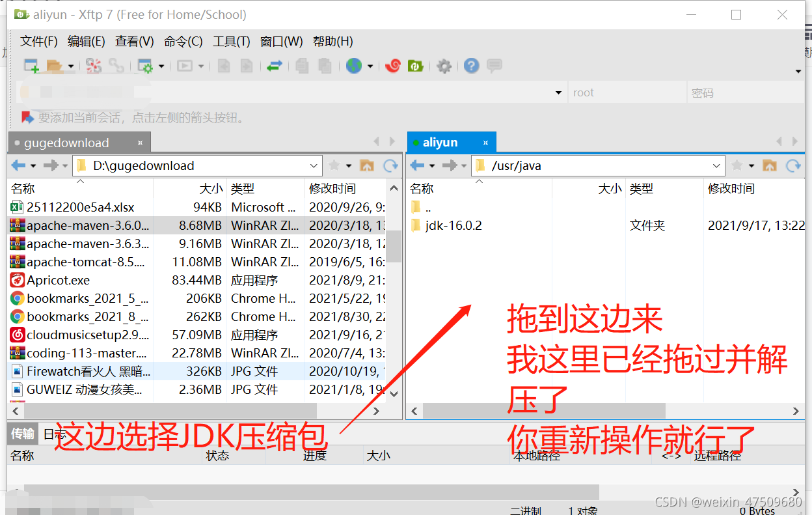This screenshot has height=515, width=812.
Task: Open the 命令(C) menu
Action: (183, 42)
